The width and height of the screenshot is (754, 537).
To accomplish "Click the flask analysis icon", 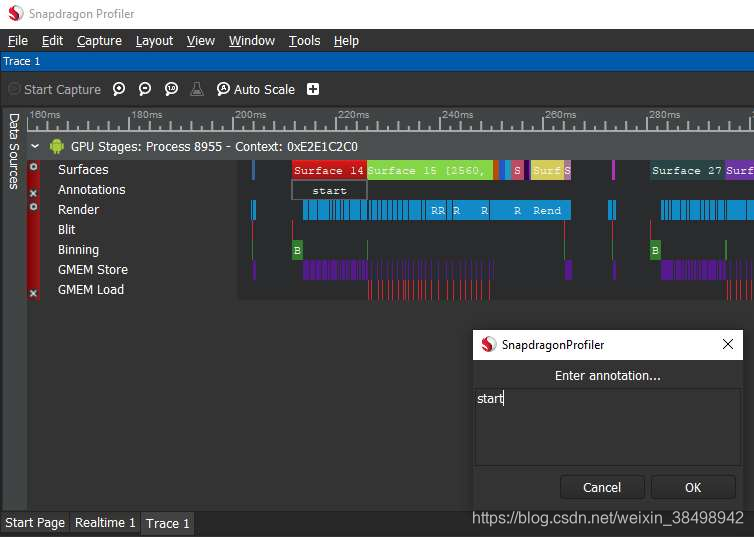I will (x=197, y=89).
